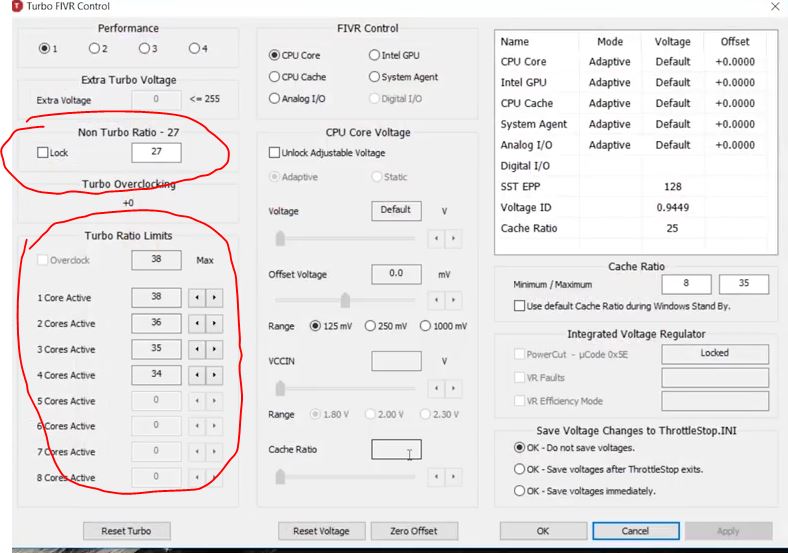Click the 2 Cores Active value field

click(x=156, y=323)
